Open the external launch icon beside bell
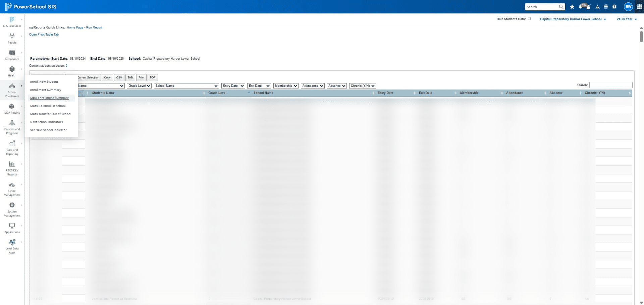The image size is (644, 305). (x=589, y=7)
